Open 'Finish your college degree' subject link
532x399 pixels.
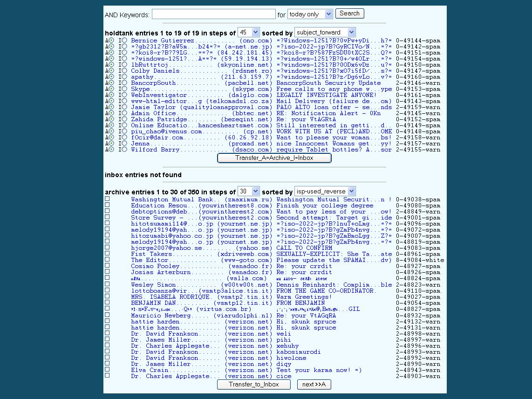[325, 206]
